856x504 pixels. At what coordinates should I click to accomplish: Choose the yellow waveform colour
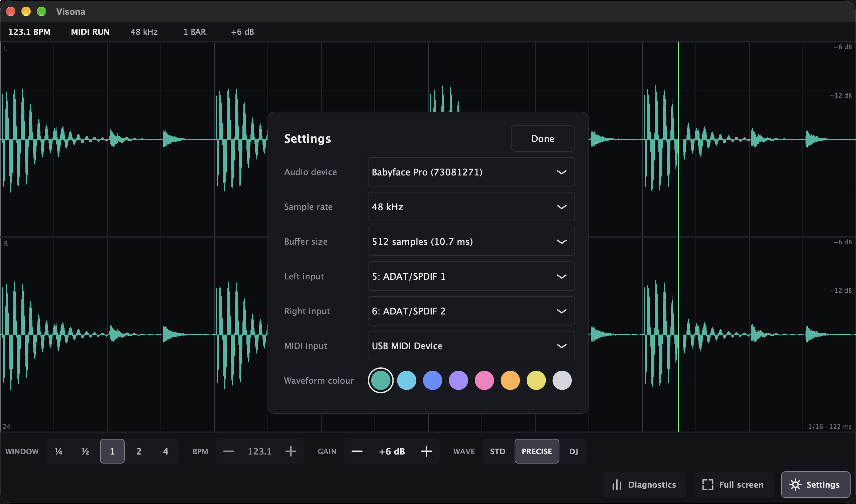click(x=536, y=380)
